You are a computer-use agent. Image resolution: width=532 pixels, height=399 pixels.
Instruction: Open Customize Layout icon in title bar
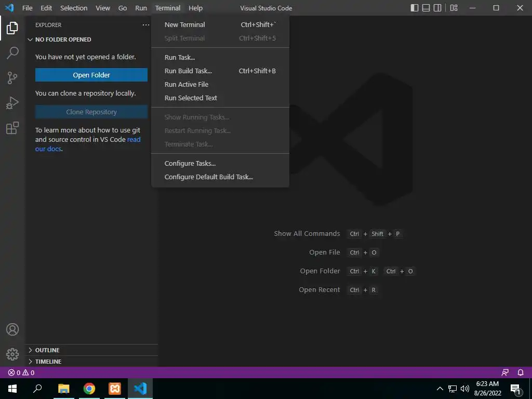click(x=454, y=8)
